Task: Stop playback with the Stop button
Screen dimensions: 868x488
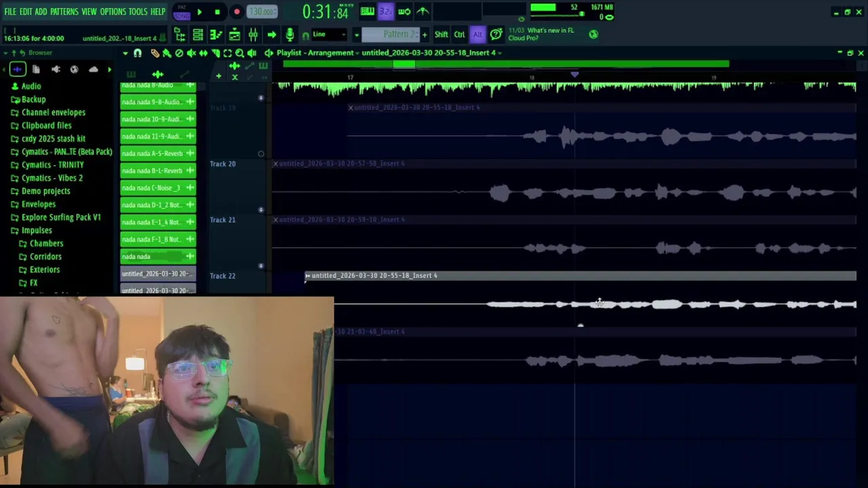Action: pos(217,12)
